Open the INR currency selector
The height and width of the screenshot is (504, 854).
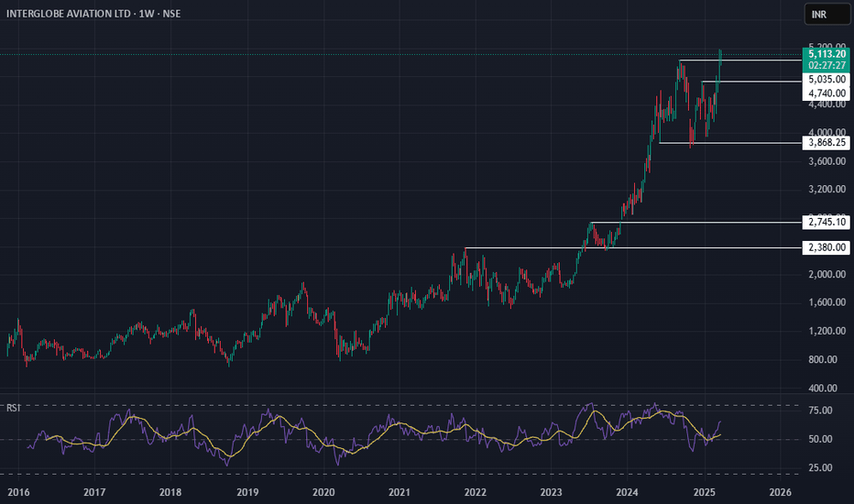[x=827, y=14]
